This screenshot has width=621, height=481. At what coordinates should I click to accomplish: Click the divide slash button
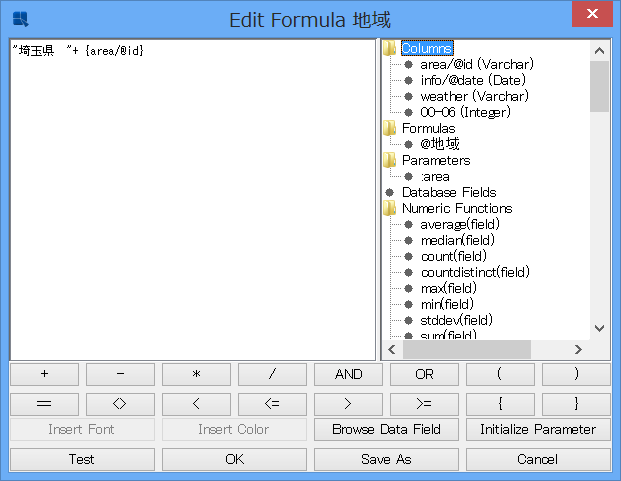tap(272, 374)
